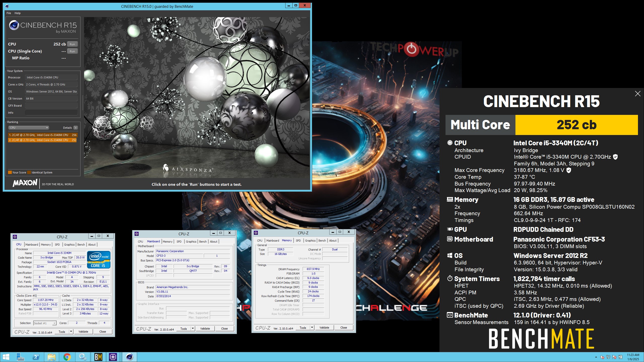Click the DRAM Frequency value 657.9 MHz
Screen dimensions: 644x362
pos(313,269)
